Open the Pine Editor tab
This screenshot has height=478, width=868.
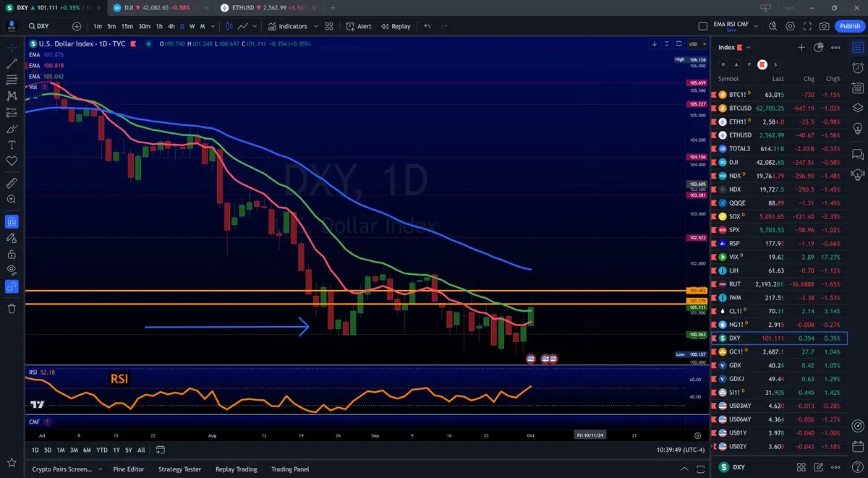[129, 469]
